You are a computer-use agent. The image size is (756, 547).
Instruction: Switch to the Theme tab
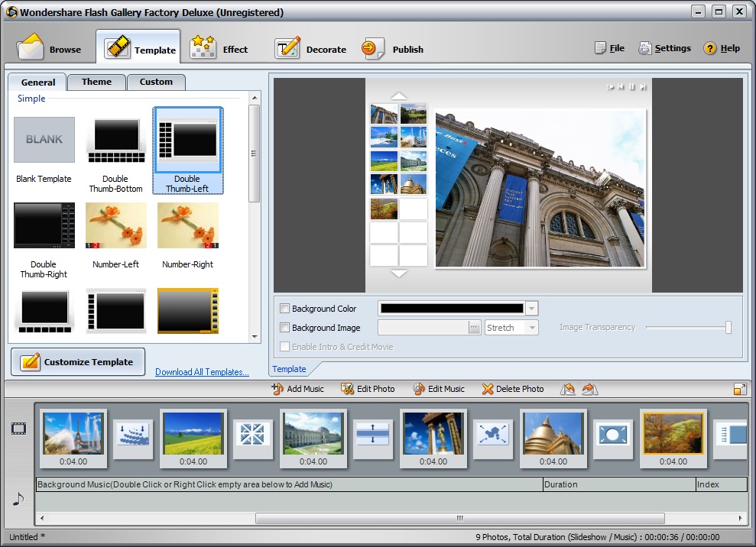(96, 82)
